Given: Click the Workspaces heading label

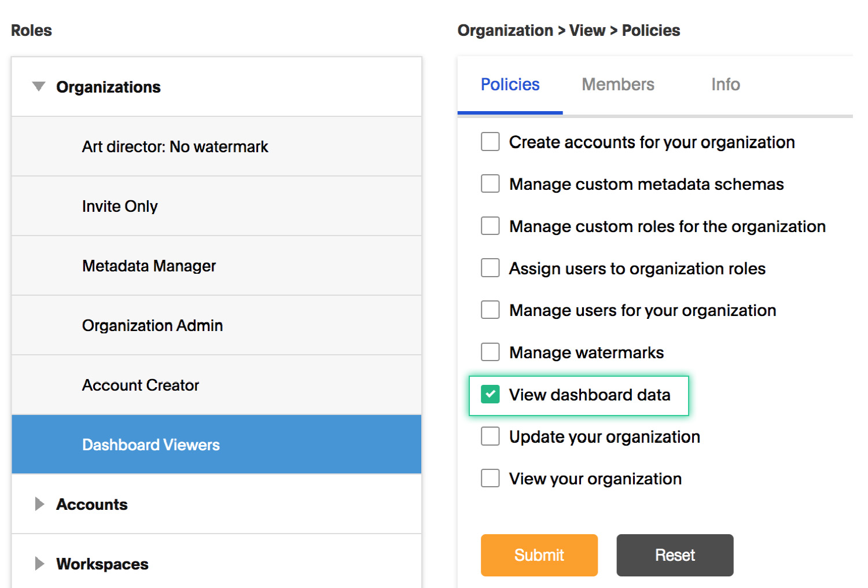Looking at the screenshot, I should pos(102,564).
